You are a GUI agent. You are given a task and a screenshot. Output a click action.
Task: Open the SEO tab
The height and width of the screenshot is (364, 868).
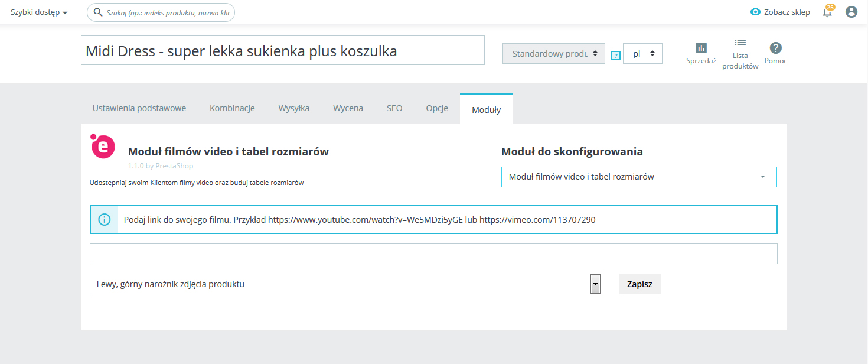coord(394,108)
